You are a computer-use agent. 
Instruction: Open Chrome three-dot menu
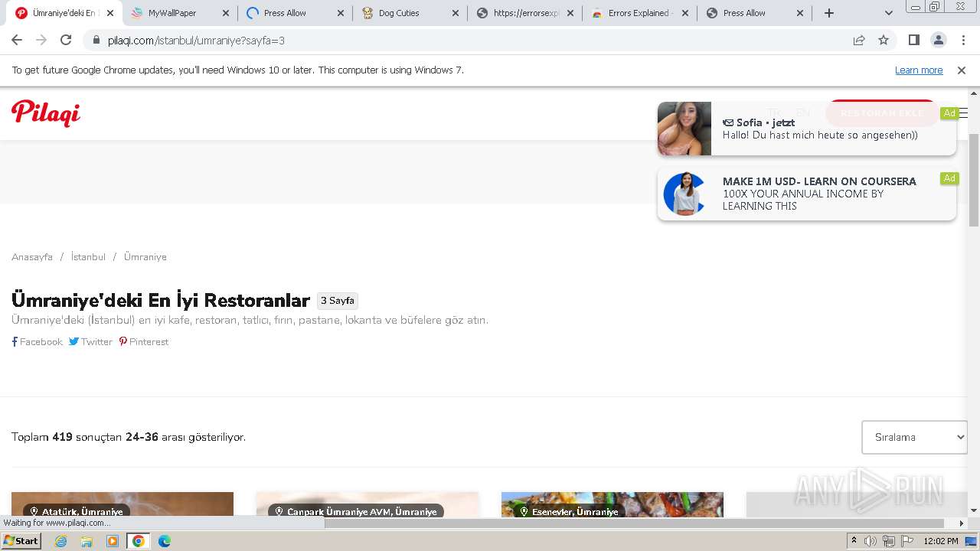(x=962, y=40)
